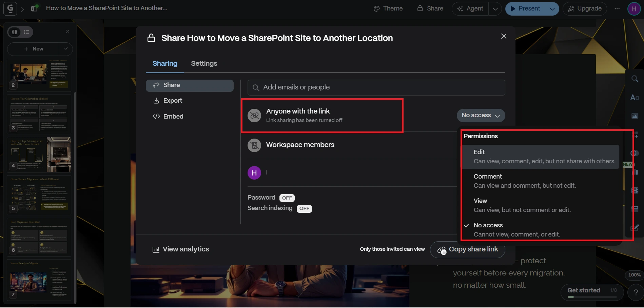Open the Aa text styles sidebar icon
Viewport: 644px width, 308px height.
635,98
